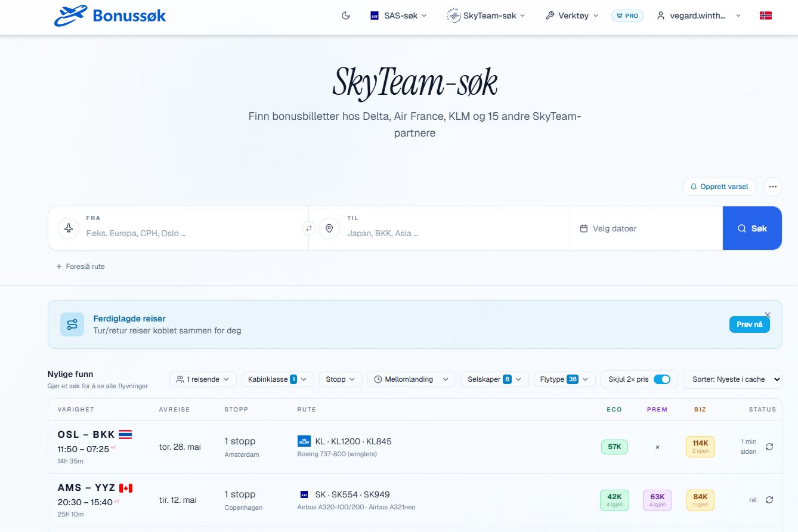Open the Sorter: Nyeste i cache dropdown
The image size is (798, 532).
click(x=732, y=379)
